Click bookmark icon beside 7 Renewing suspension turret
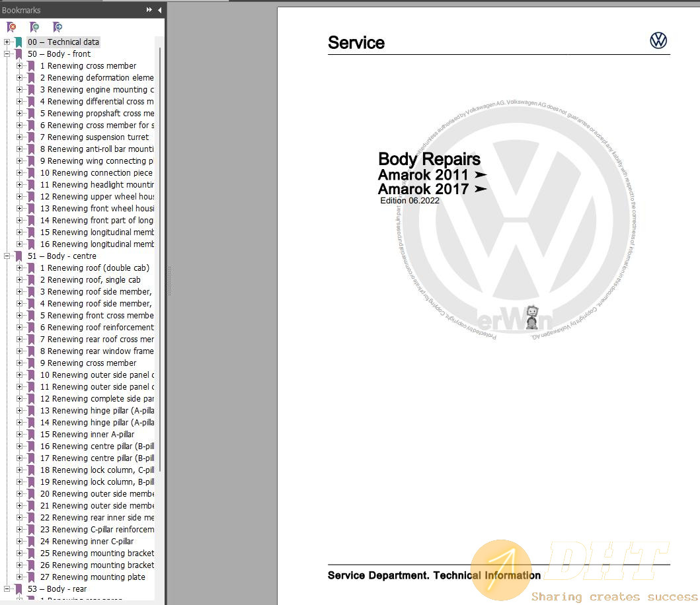This screenshot has width=700, height=605. coord(31,137)
